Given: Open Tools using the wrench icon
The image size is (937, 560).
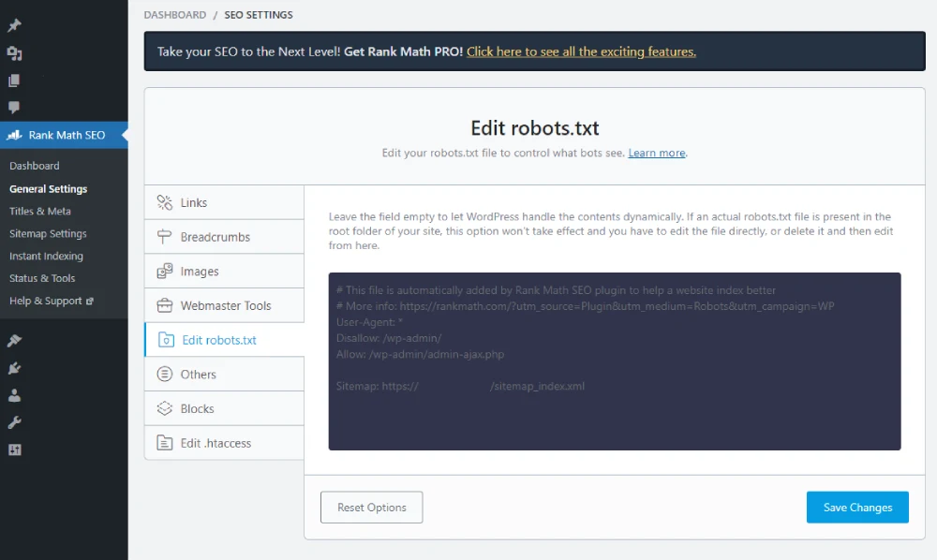Looking at the screenshot, I should coord(14,420).
